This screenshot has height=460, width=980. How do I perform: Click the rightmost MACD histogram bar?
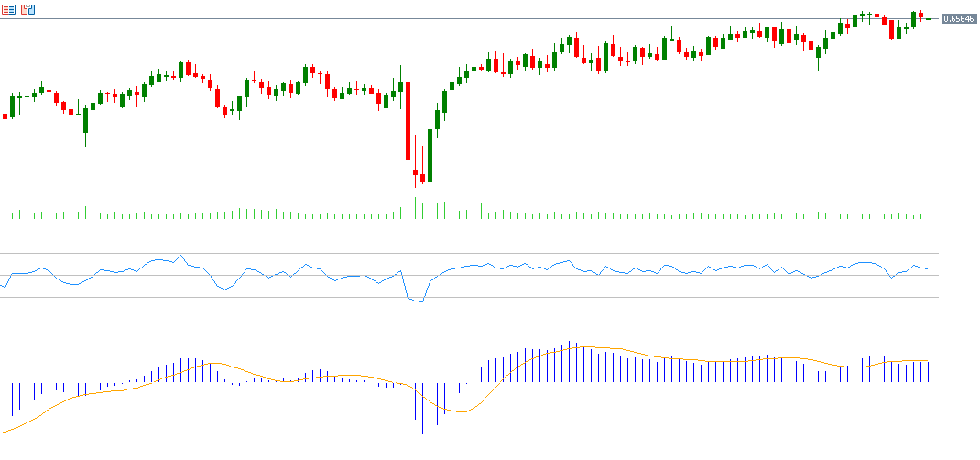(928, 371)
